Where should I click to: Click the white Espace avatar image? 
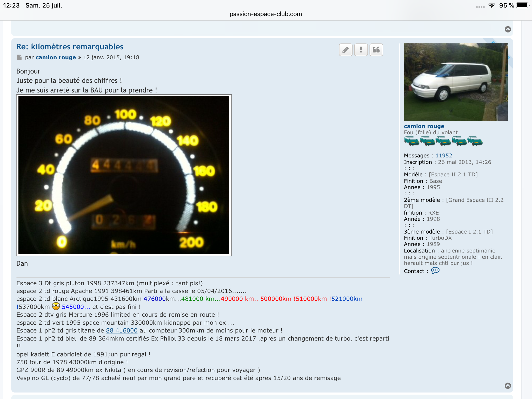coord(456,82)
